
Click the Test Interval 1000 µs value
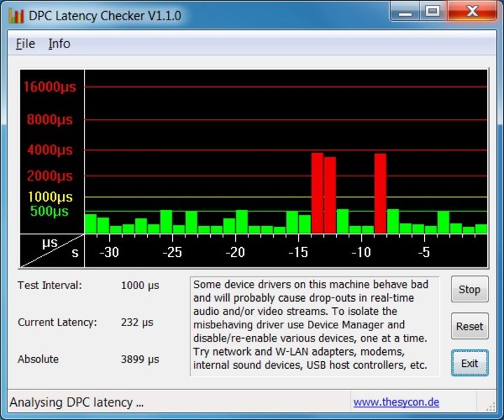pyautogui.click(x=140, y=286)
